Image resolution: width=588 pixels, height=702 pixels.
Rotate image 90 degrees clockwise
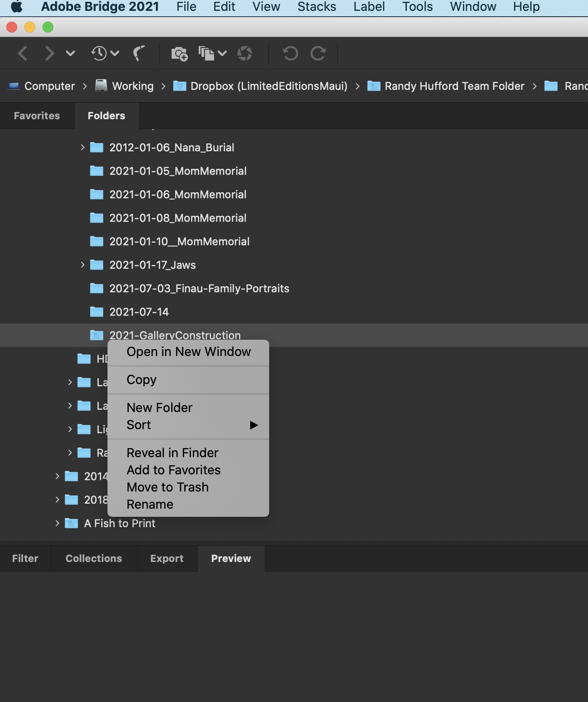click(x=318, y=53)
